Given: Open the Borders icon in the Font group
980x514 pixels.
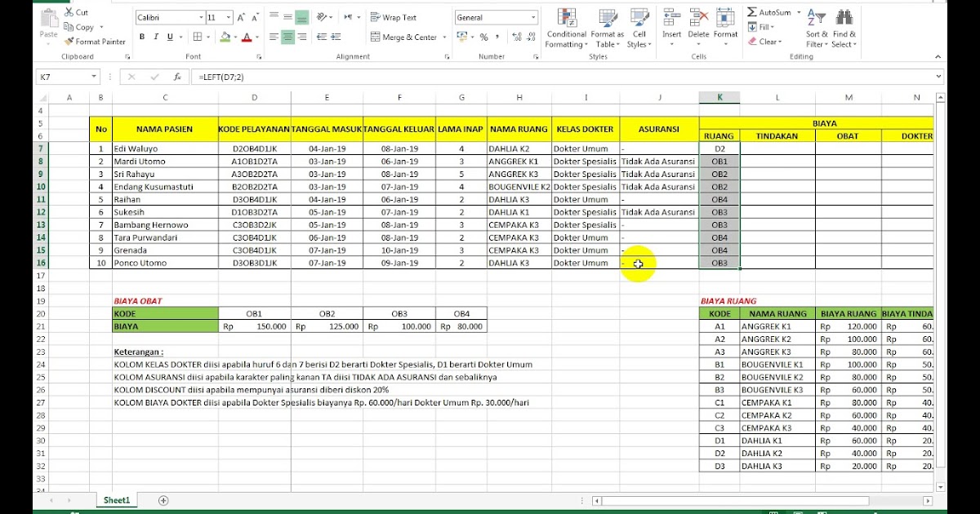Looking at the screenshot, I should 198,37.
